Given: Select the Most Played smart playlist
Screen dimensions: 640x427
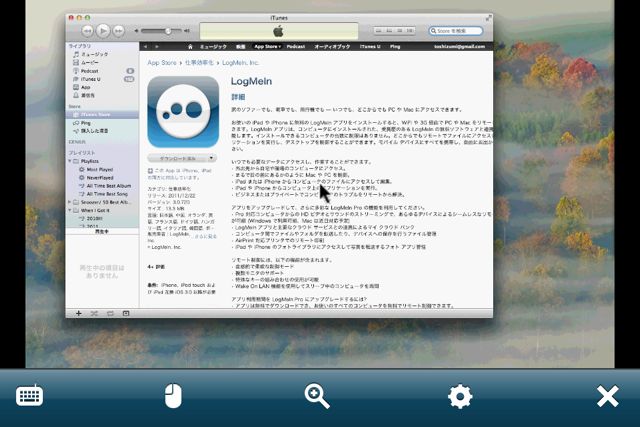Looking at the screenshot, I should [x=102, y=169].
